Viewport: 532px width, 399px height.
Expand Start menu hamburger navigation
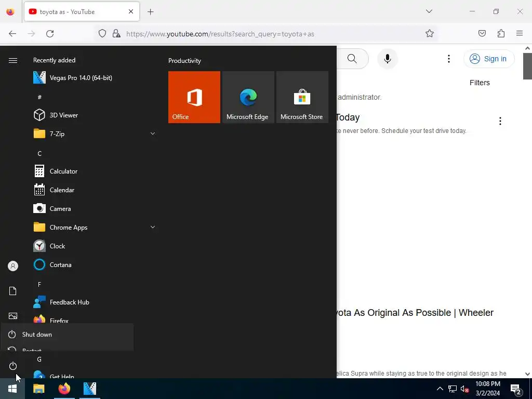pyautogui.click(x=13, y=60)
